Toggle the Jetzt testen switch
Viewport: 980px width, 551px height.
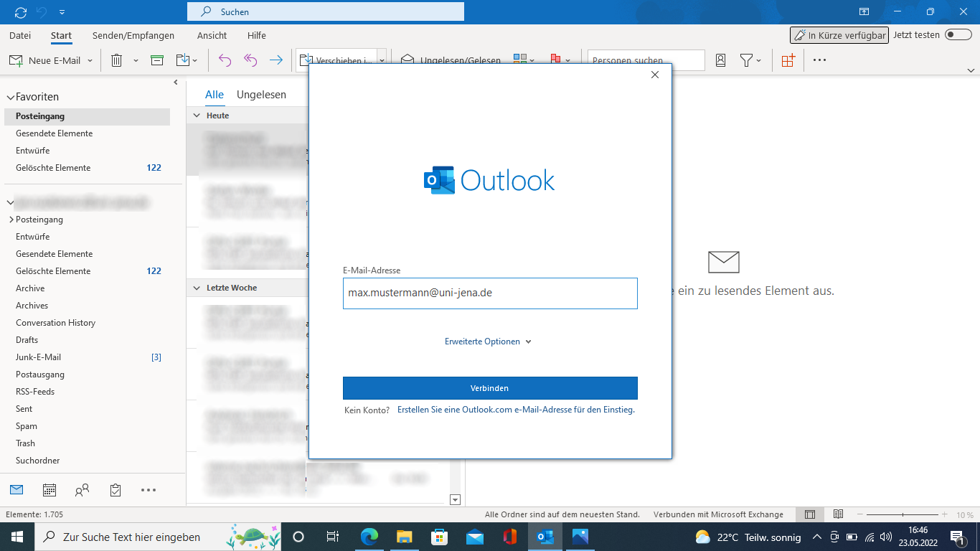(958, 34)
